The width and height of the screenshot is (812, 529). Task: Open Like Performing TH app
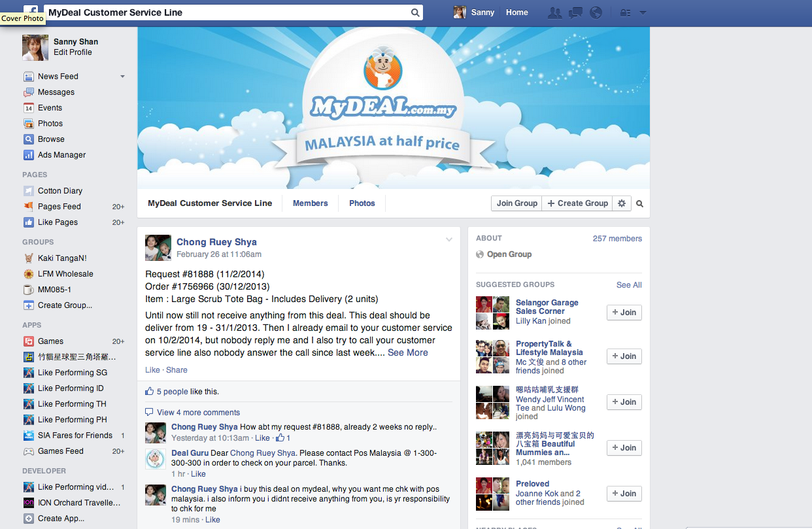pyautogui.click(x=72, y=404)
